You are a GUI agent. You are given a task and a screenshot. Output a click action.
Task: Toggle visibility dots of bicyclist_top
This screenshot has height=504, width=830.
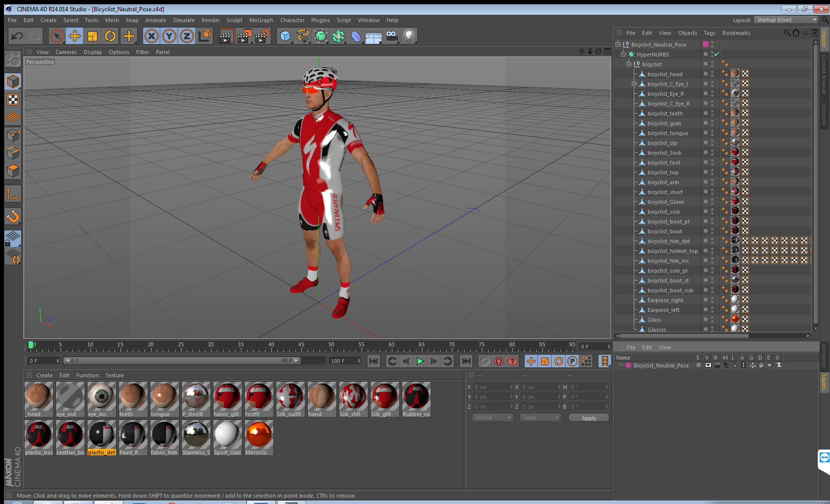tap(712, 172)
